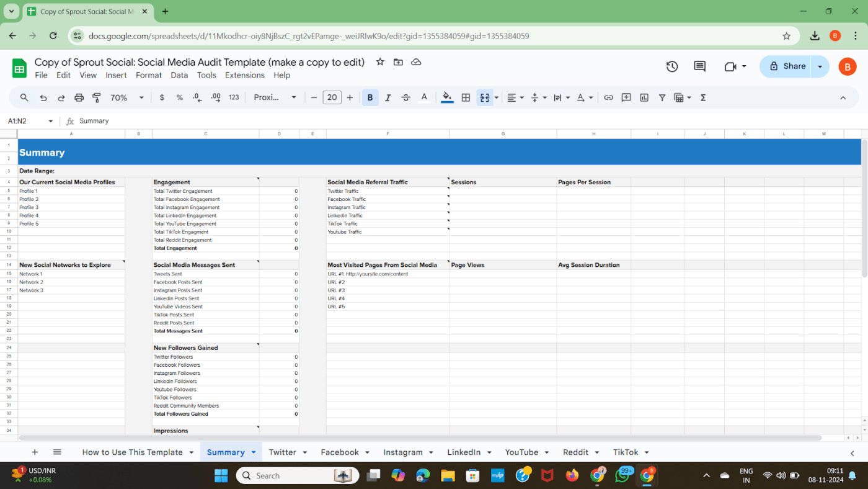Open the all sheets list
The height and width of the screenshot is (489, 868).
click(57, 452)
